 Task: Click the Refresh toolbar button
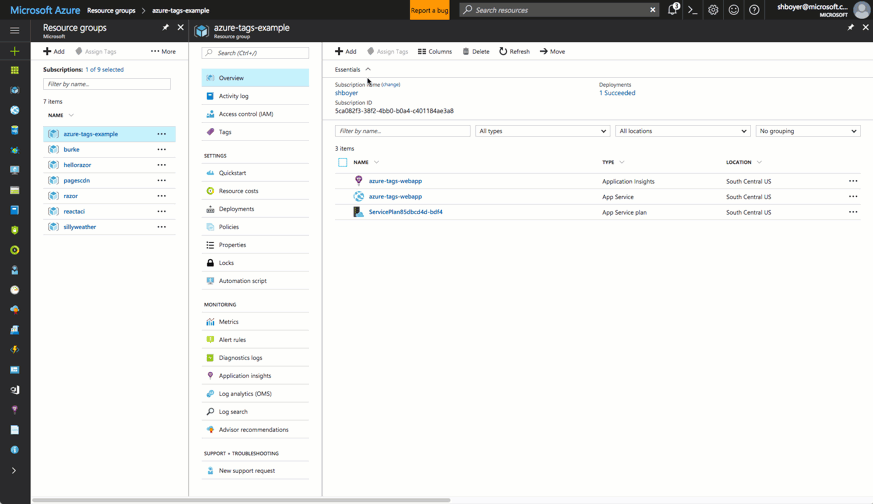[514, 51]
